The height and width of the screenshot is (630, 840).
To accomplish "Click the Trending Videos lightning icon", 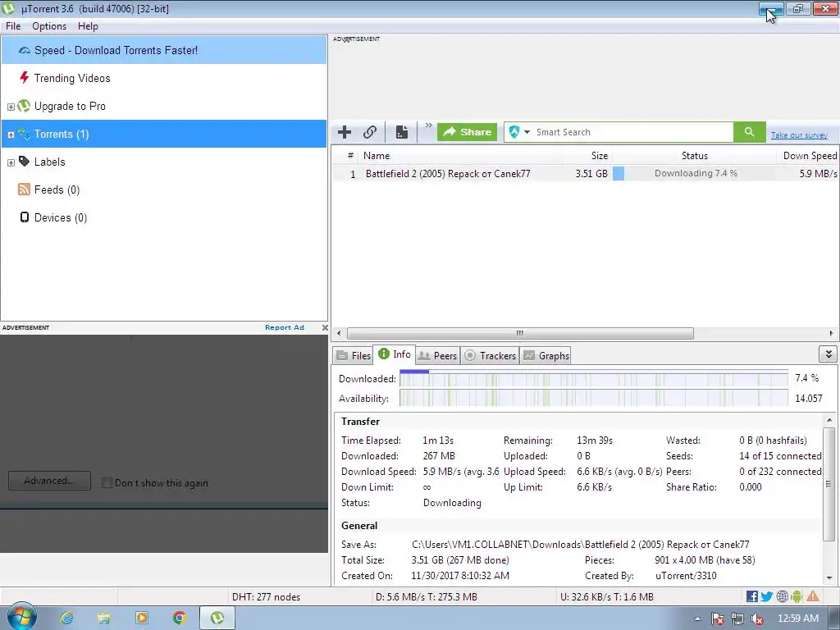I will (24, 78).
